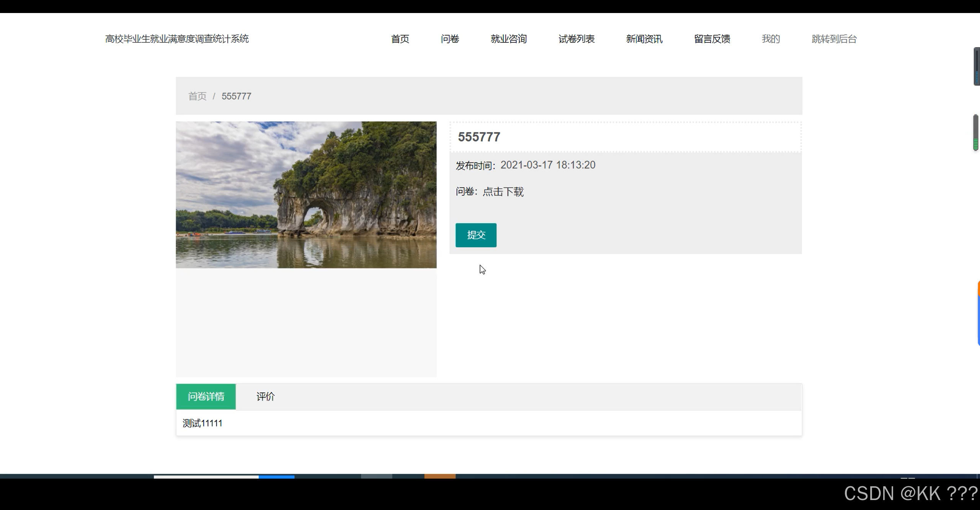Open the 试卷列表 navigation item

click(577, 39)
